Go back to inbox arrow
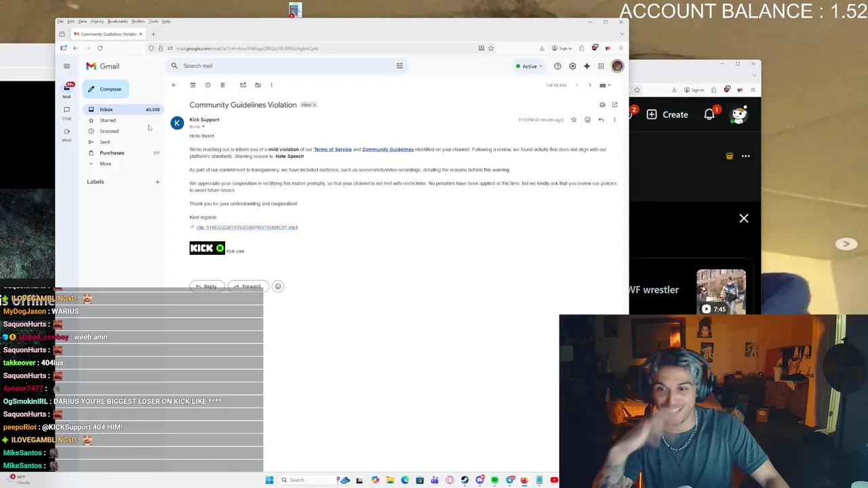Screen dimensions: 868x488 tap(174, 85)
